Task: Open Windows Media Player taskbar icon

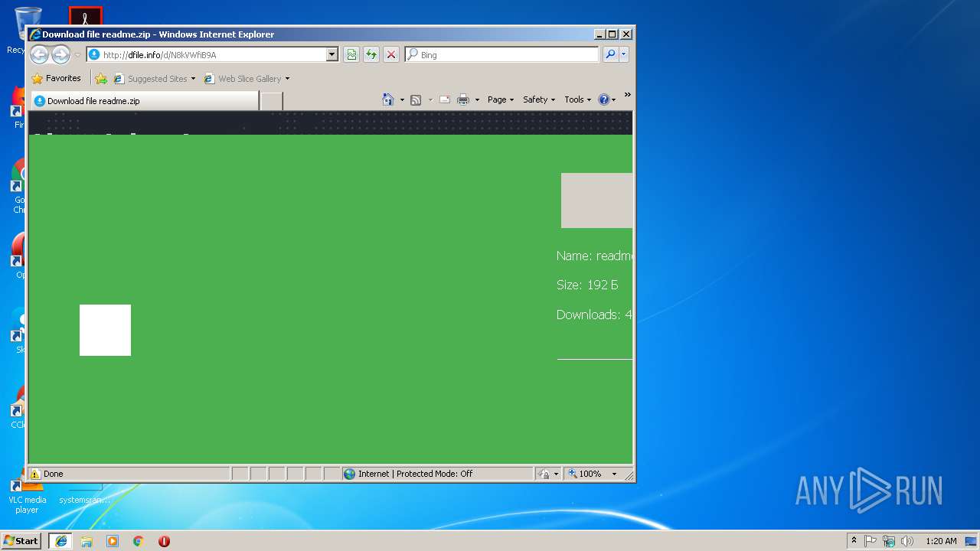Action: click(113, 541)
